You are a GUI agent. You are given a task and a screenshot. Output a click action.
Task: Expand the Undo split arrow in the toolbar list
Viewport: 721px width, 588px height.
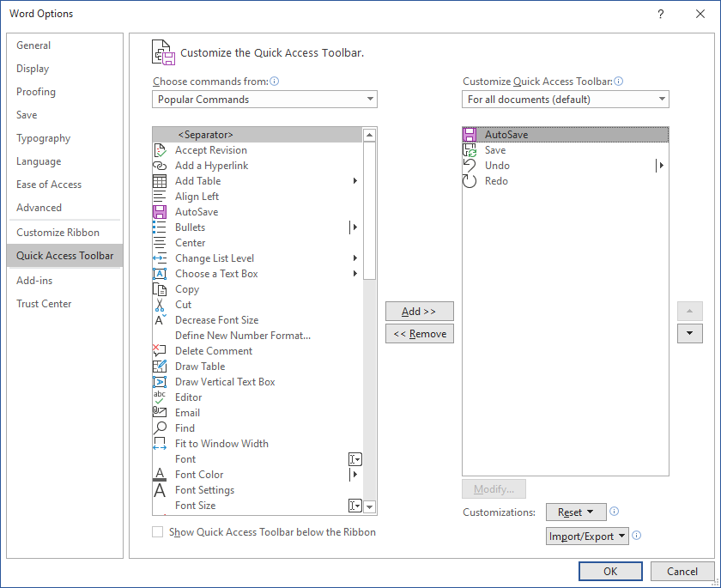[x=660, y=166]
